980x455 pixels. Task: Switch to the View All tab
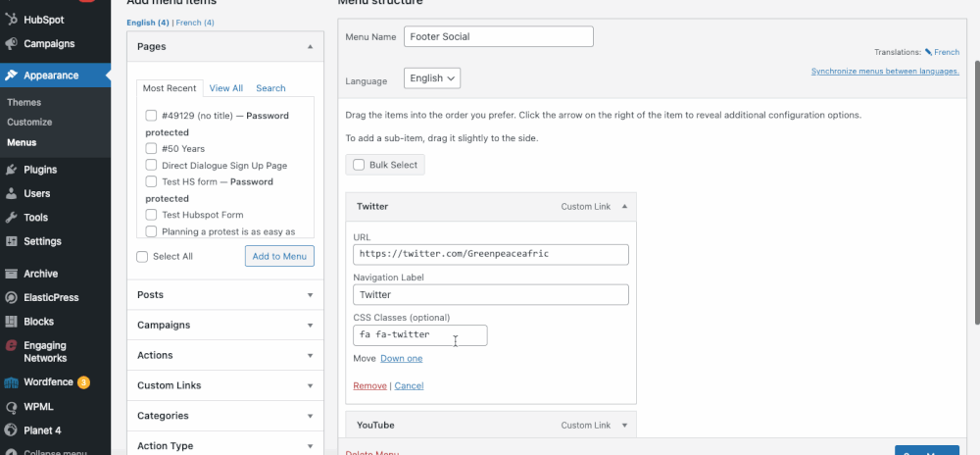[x=226, y=88]
